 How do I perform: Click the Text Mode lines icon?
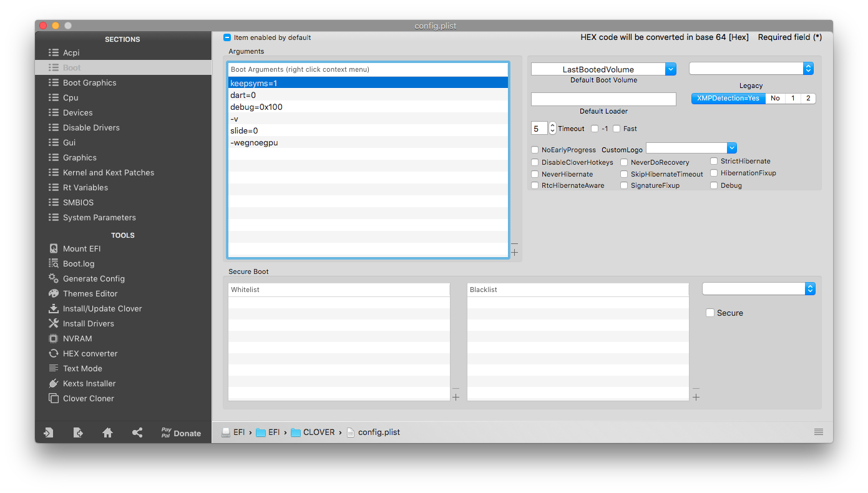point(54,368)
